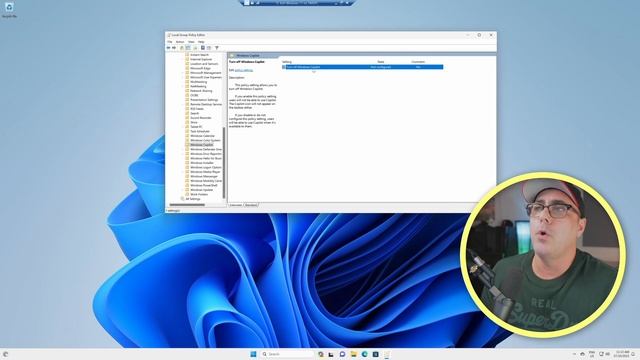Expand the Windows Update tree node
The width and height of the screenshot is (640, 360).
point(183,190)
